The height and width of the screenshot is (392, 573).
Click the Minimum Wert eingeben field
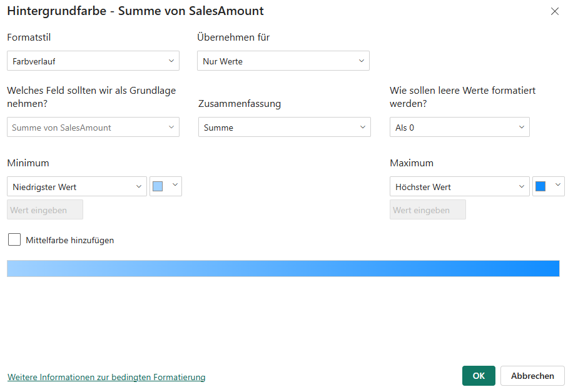[44, 209]
